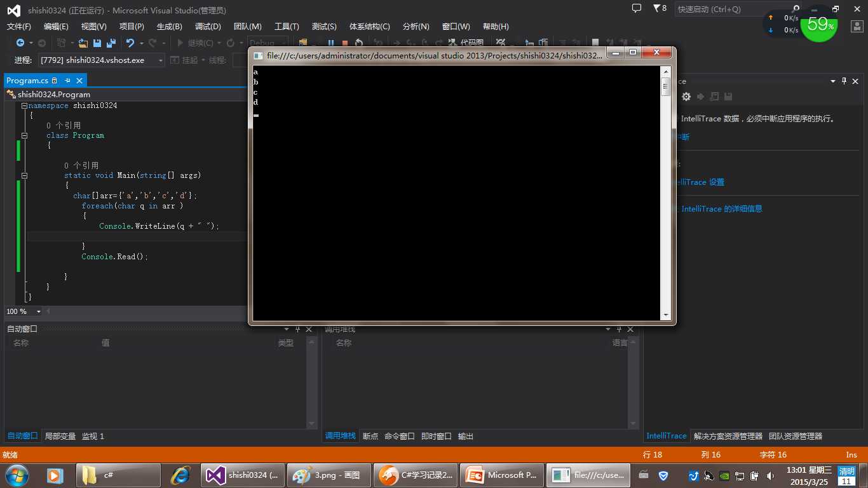The image size is (868, 488).
Task: Open IntelliTrace 的详细信息 link
Action: 722,208
